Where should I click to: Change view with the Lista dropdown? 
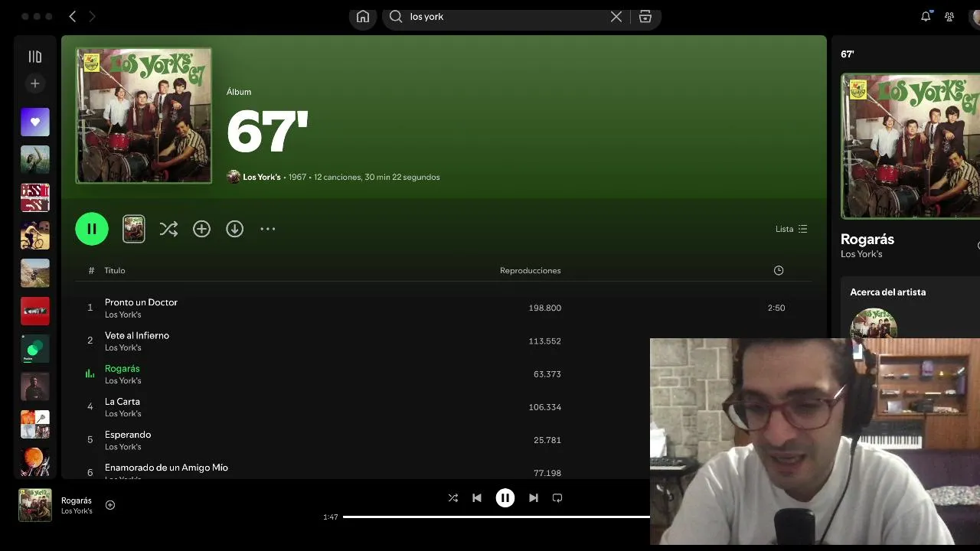791,229
